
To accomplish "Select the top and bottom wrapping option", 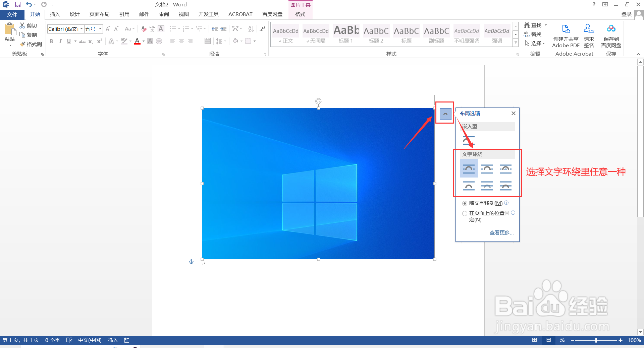I will coord(469,186).
